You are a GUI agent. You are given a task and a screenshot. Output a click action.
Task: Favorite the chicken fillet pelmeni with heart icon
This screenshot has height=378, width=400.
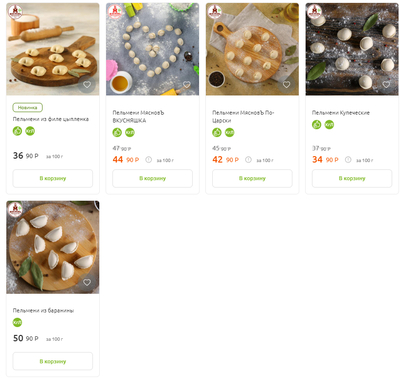87,85
